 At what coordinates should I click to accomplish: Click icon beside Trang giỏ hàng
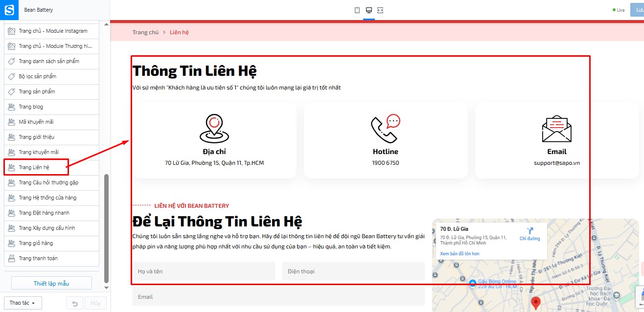(x=12, y=243)
